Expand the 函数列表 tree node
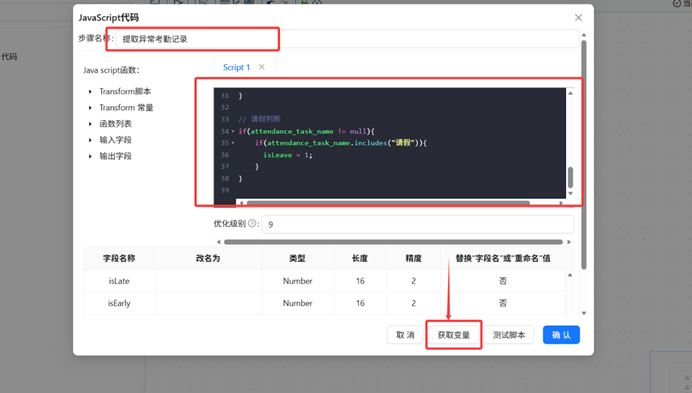This screenshot has height=393, width=692. 90,124
